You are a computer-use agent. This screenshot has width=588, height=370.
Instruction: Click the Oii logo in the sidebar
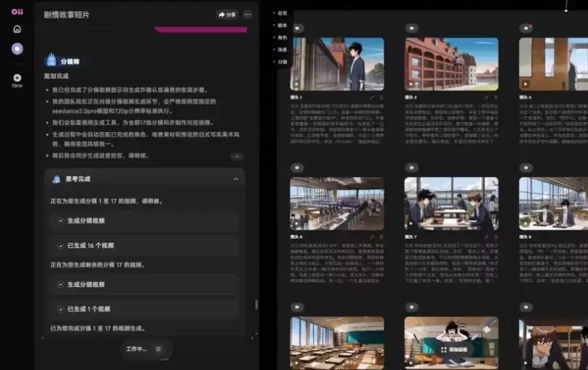pyautogui.click(x=17, y=12)
